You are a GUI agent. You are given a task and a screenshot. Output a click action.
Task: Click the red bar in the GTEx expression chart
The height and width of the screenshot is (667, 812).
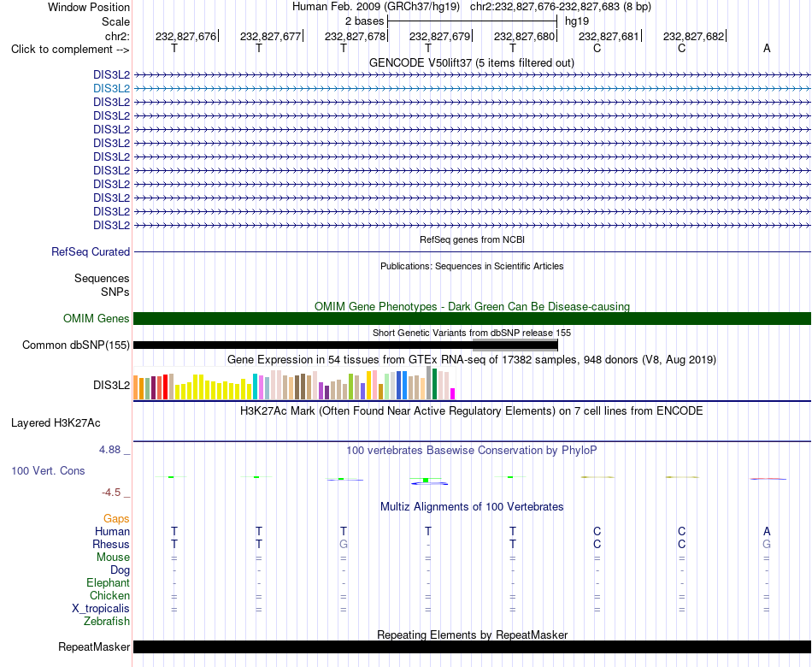pos(165,387)
